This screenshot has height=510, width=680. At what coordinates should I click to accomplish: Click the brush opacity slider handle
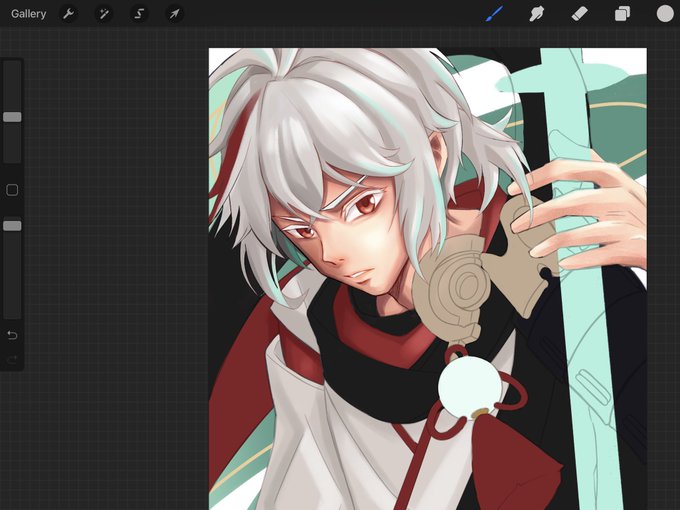[x=12, y=226]
